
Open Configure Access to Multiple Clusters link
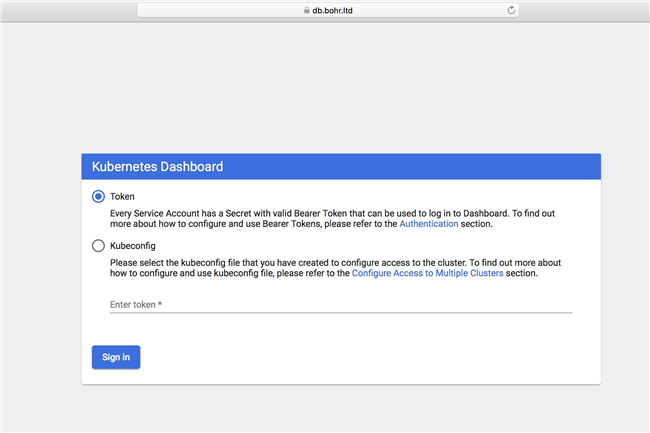427,273
